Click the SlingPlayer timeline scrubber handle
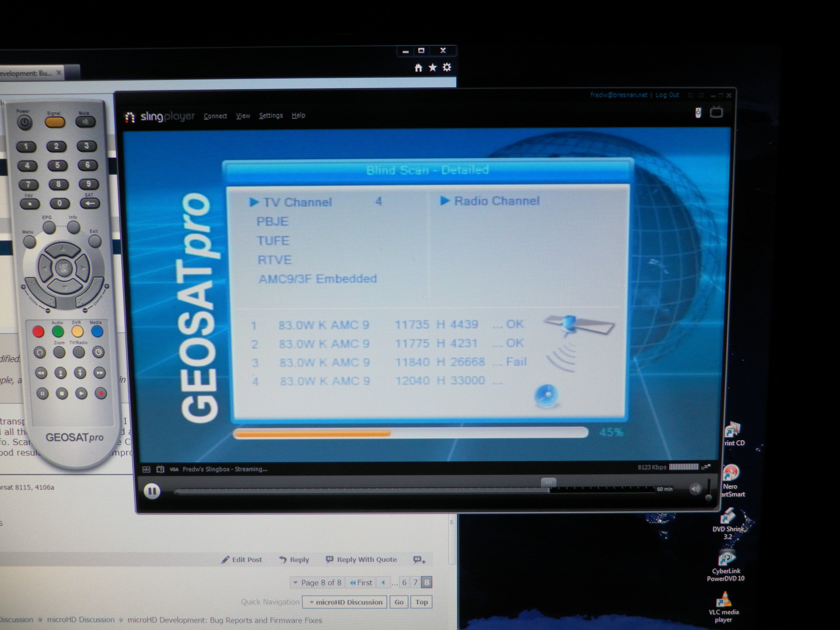840x630 pixels. click(x=548, y=482)
